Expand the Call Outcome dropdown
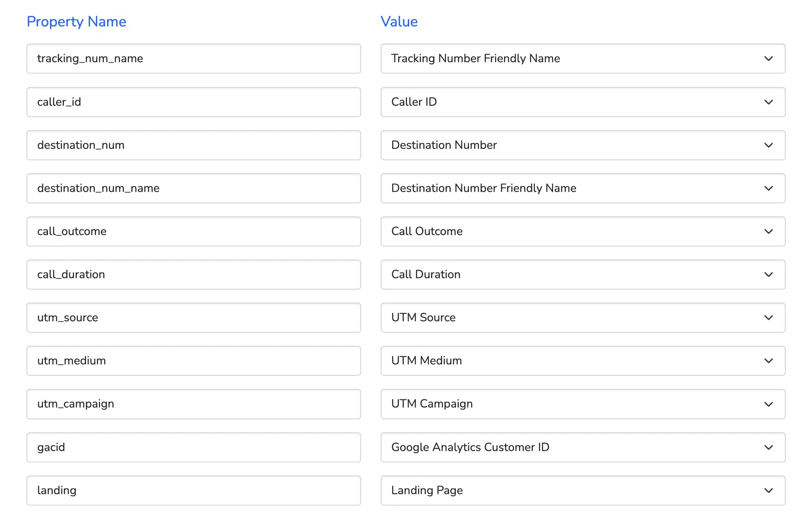The width and height of the screenshot is (802, 532). (583, 231)
